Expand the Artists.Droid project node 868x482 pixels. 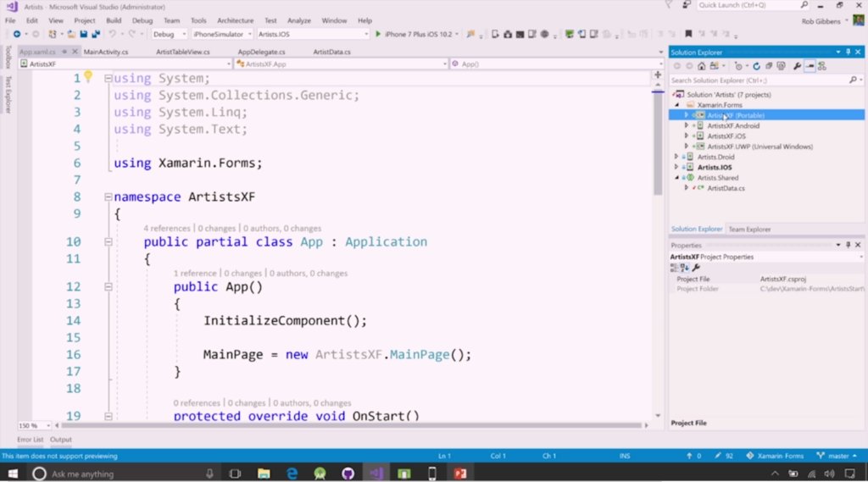coord(676,157)
